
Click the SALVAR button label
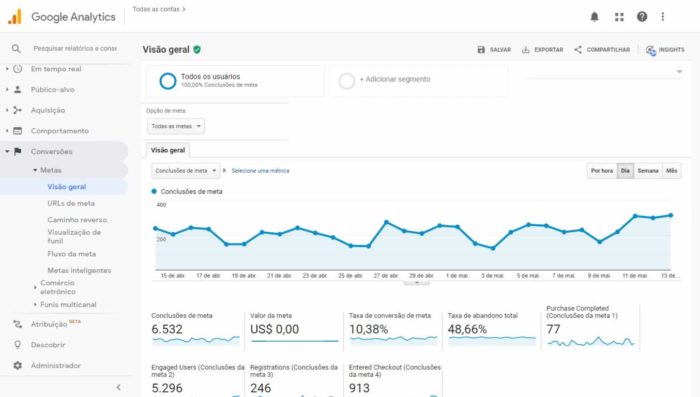click(500, 50)
